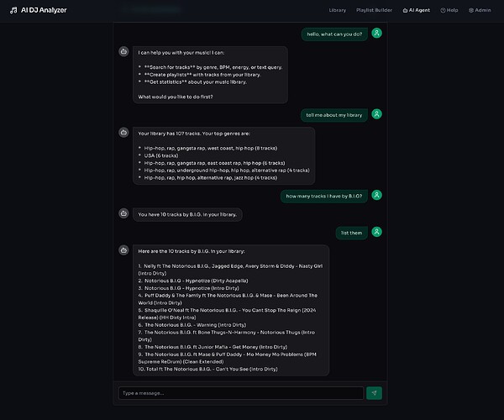The image size is (504, 420).
Task: Click bot avatar beside the "I can help you" message
Action: 123,52
